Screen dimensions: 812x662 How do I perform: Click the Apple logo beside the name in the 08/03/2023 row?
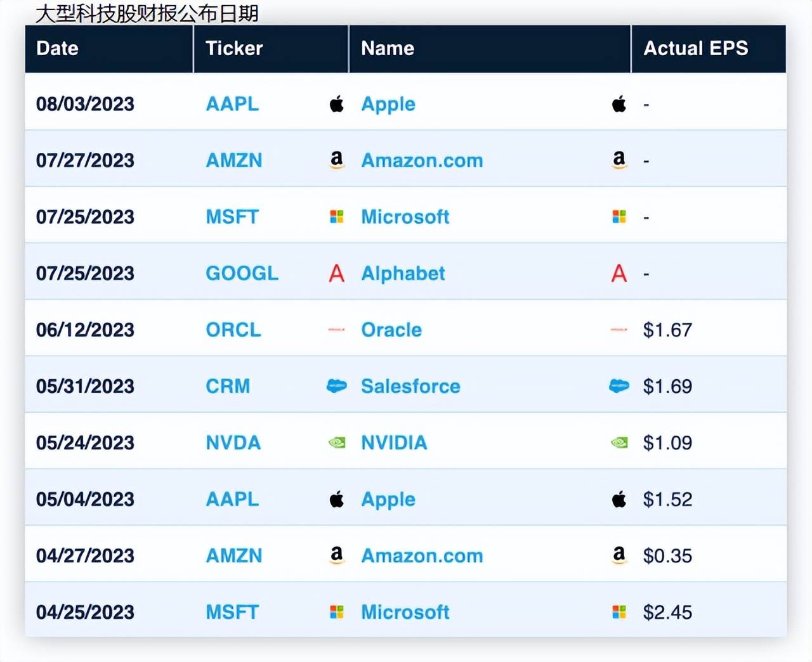336,104
